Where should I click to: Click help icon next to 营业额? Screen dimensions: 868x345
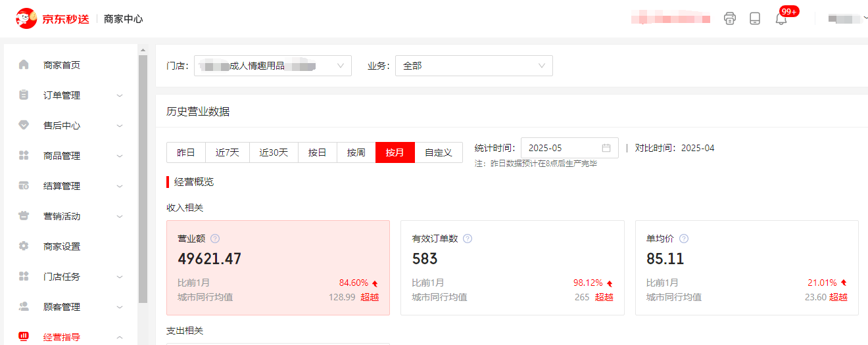tap(215, 239)
